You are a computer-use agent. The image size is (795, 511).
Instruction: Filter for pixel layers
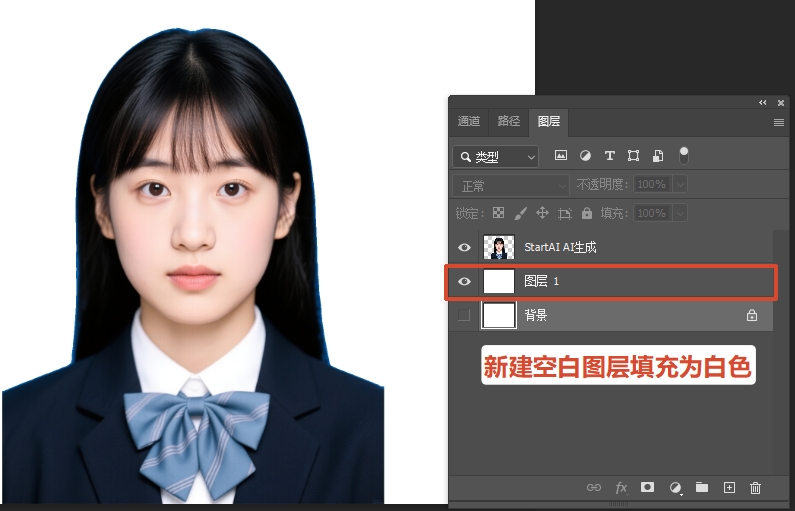tap(561, 156)
